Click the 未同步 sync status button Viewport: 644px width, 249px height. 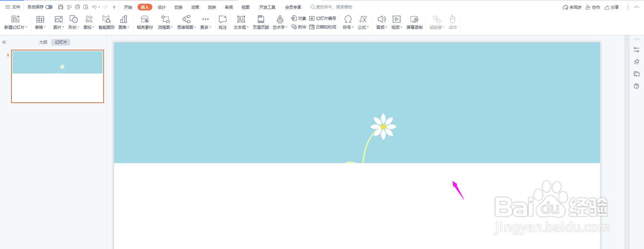[572, 7]
